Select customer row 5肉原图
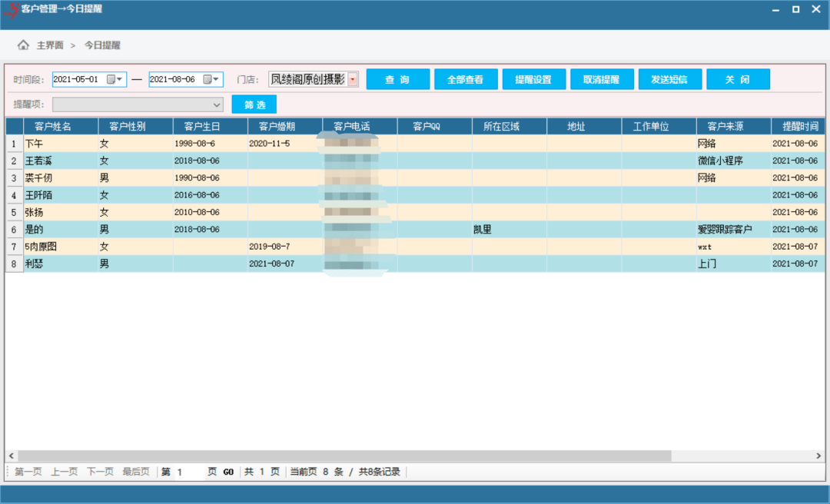The width and height of the screenshot is (830, 504). (415, 247)
